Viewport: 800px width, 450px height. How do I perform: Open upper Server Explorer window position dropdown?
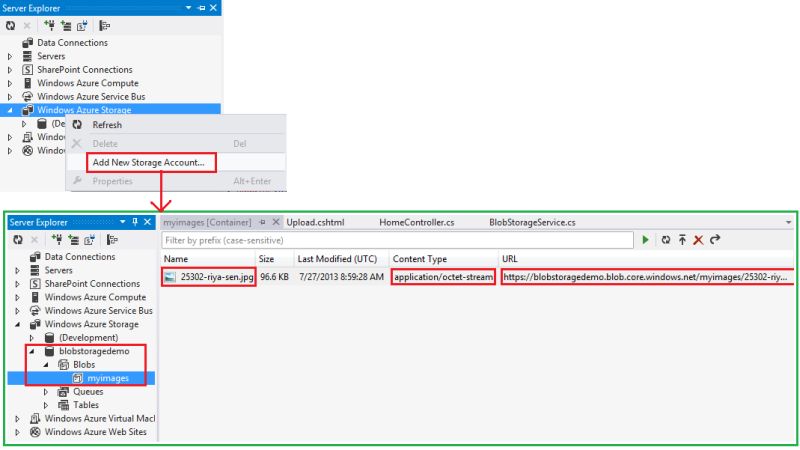point(188,8)
